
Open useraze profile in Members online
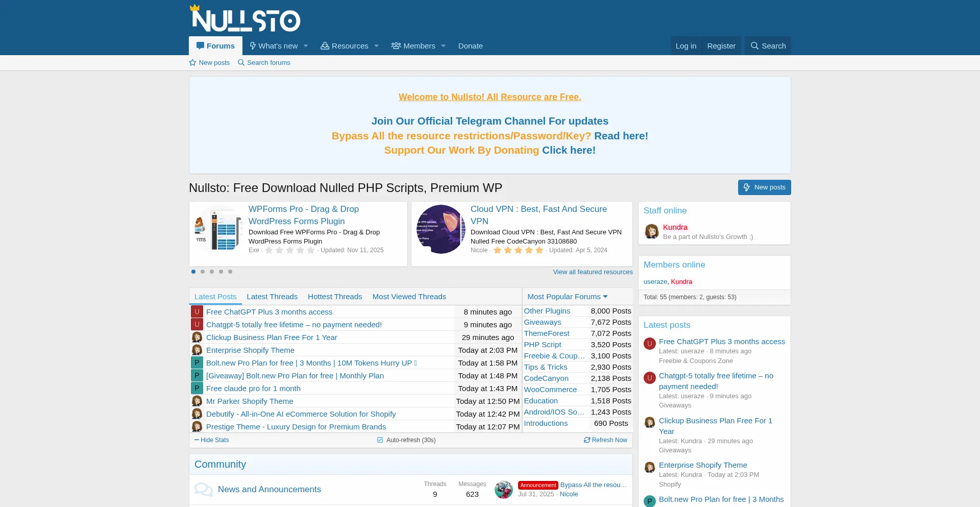coord(655,282)
